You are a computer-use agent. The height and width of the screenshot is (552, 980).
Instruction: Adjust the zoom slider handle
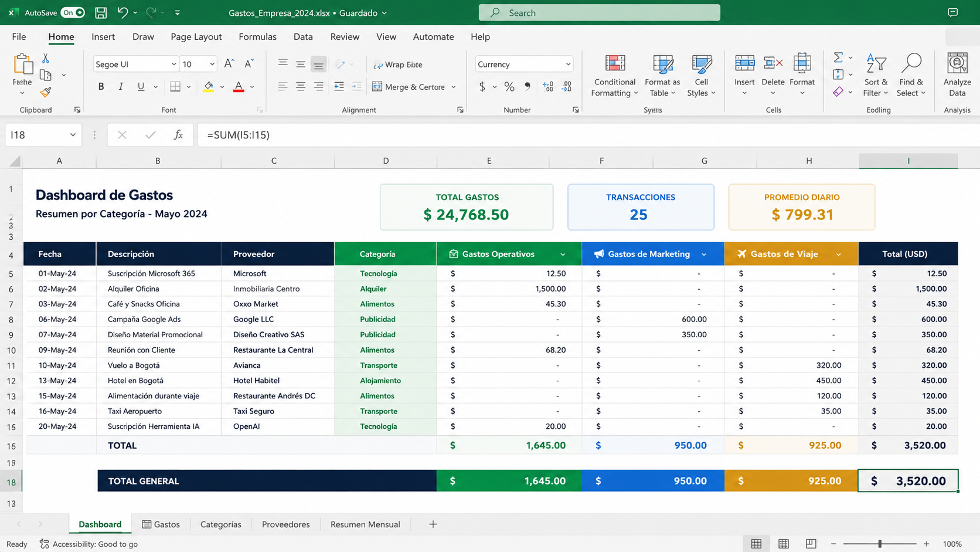pyautogui.click(x=880, y=544)
